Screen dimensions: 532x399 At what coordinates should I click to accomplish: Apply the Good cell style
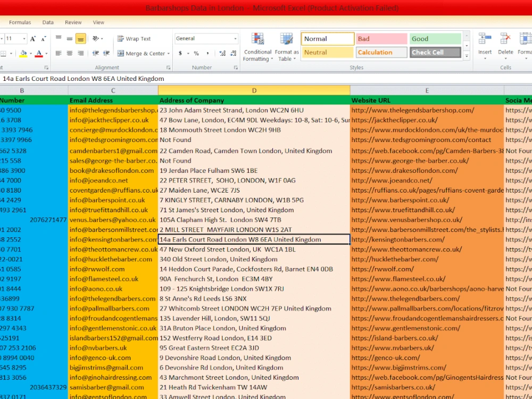[x=435, y=39]
